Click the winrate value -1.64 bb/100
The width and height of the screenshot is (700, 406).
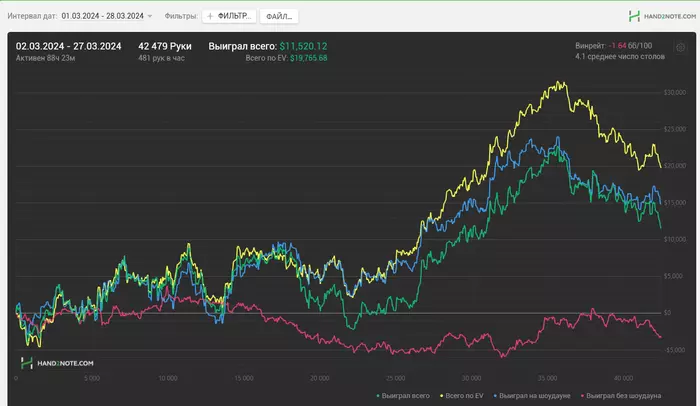[617, 46]
